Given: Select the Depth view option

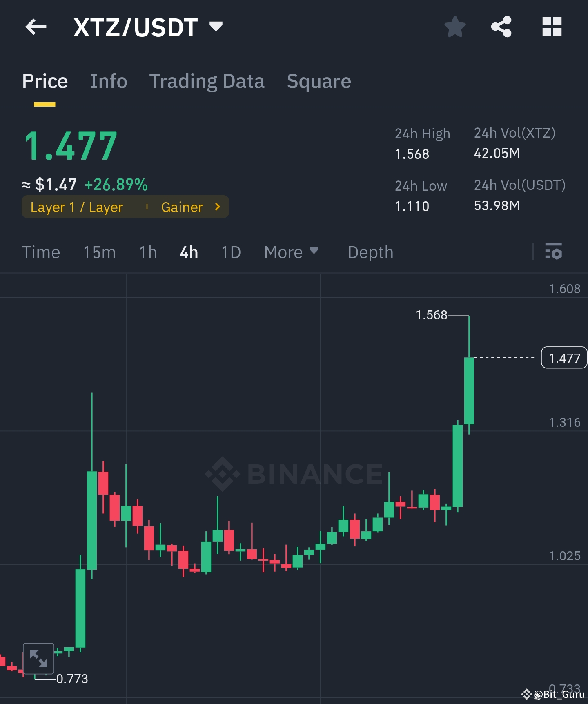Looking at the screenshot, I should point(370,252).
